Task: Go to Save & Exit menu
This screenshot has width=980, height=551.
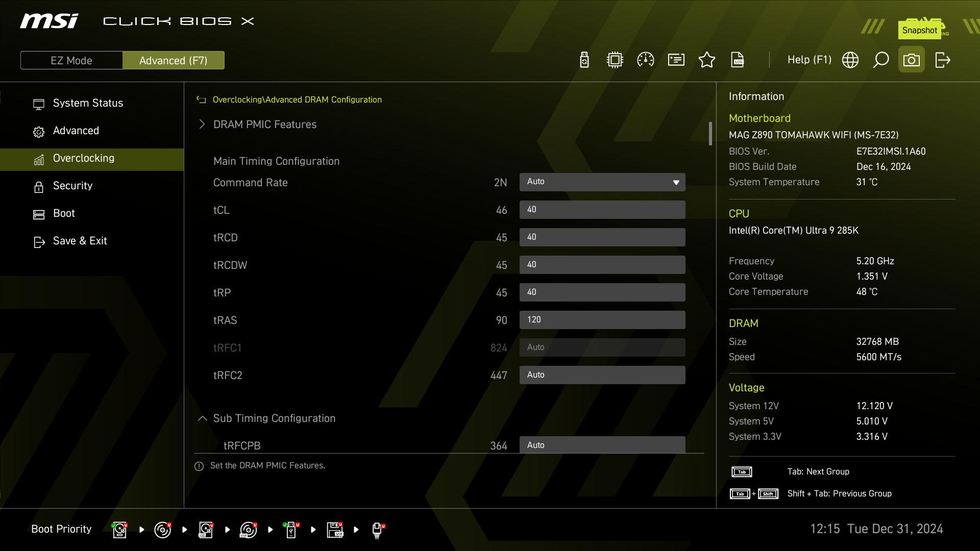Action: [x=80, y=241]
